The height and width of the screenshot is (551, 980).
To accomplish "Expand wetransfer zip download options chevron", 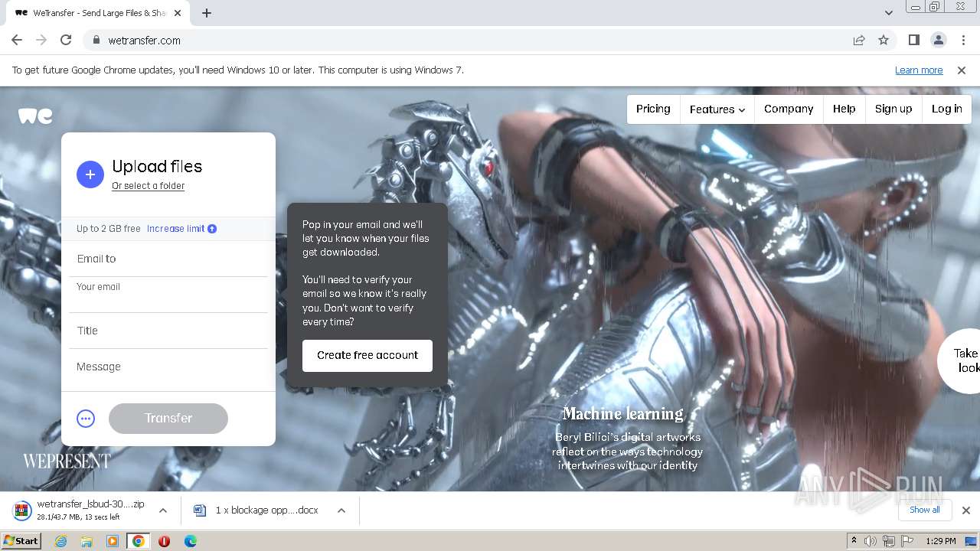I will (x=162, y=510).
